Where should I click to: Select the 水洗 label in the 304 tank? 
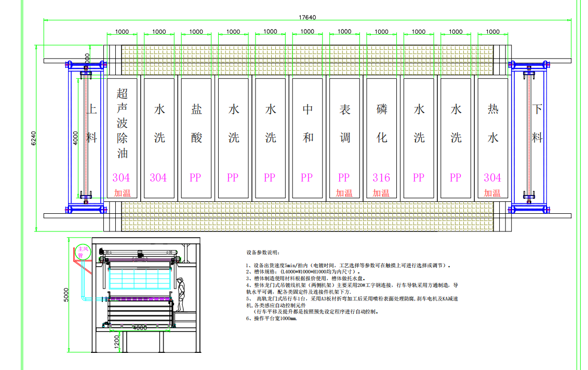click(x=159, y=124)
